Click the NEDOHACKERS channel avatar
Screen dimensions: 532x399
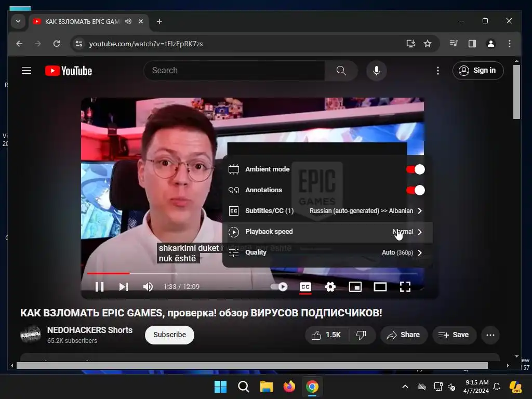31,335
